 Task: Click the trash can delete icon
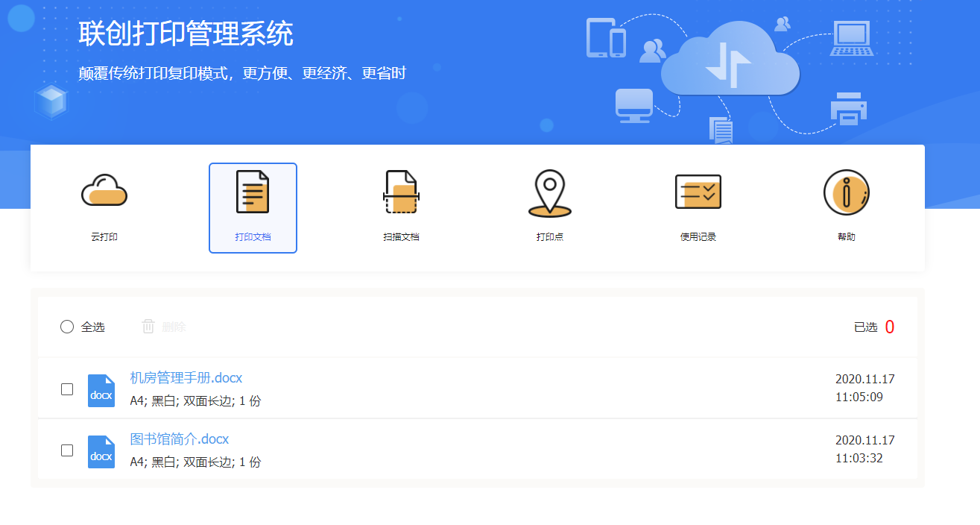coord(148,327)
